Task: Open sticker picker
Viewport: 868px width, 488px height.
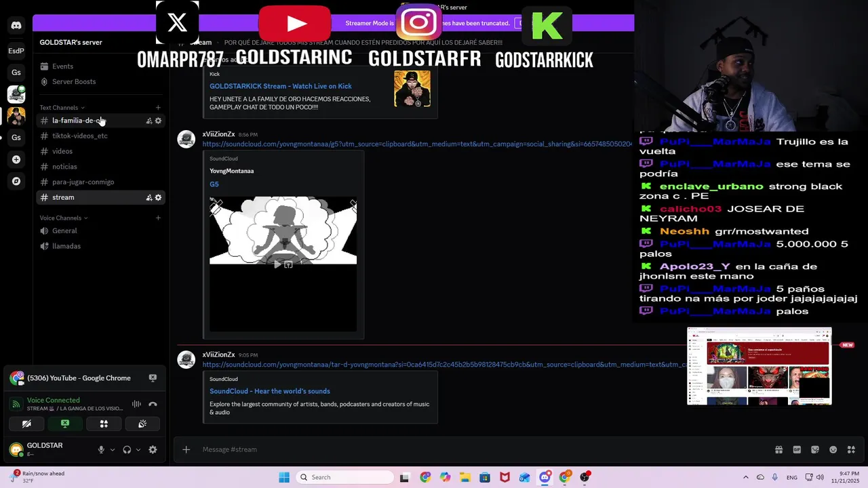Action: pyautogui.click(x=815, y=449)
